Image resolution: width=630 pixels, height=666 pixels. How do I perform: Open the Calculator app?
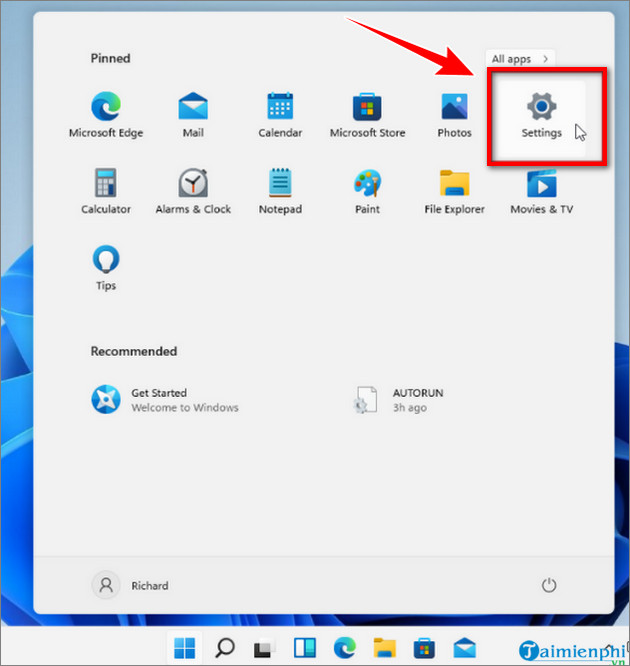(106, 191)
